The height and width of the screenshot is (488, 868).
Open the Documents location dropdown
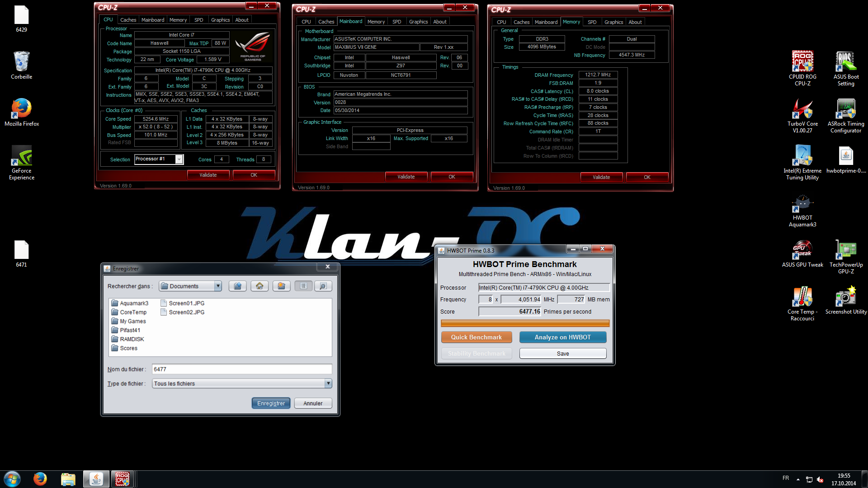tap(218, 286)
